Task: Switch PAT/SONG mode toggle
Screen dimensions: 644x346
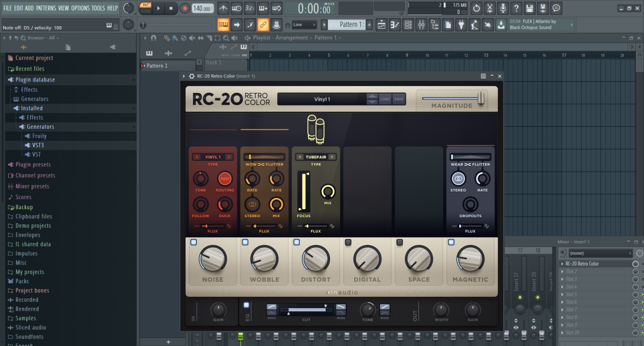Action: point(145,8)
